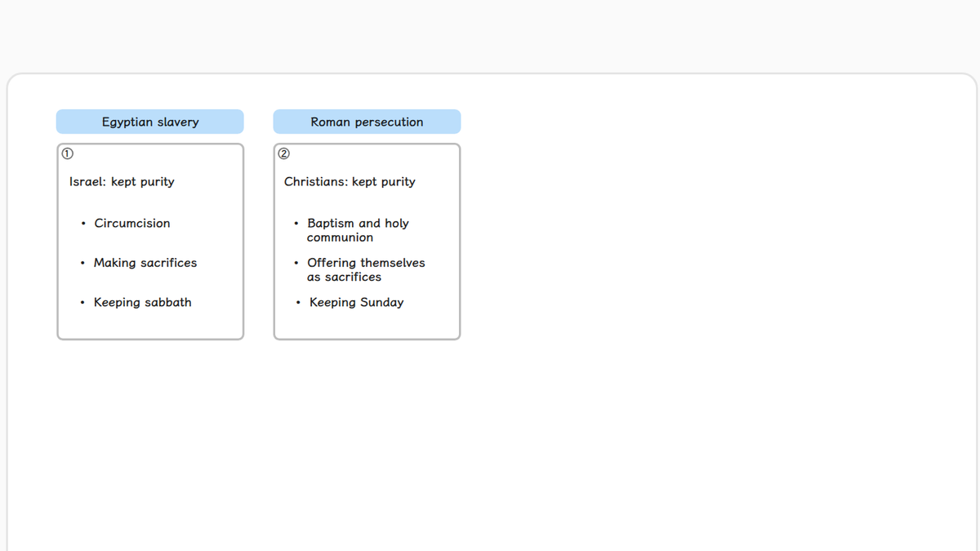
Task: Select the bullet beside Keeping Sunday
Action: pos(298,303)
